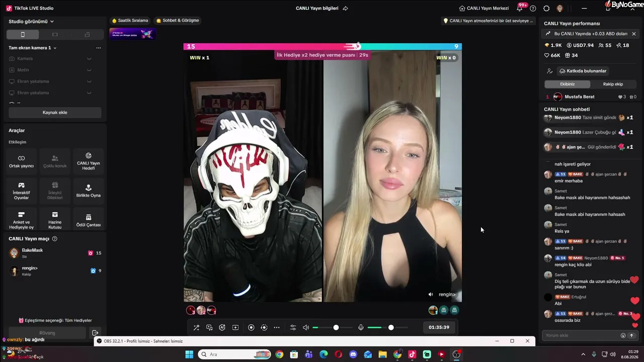Select the dual-screen layout view
The height and width of the screenshot is (362, 644).
87,34
